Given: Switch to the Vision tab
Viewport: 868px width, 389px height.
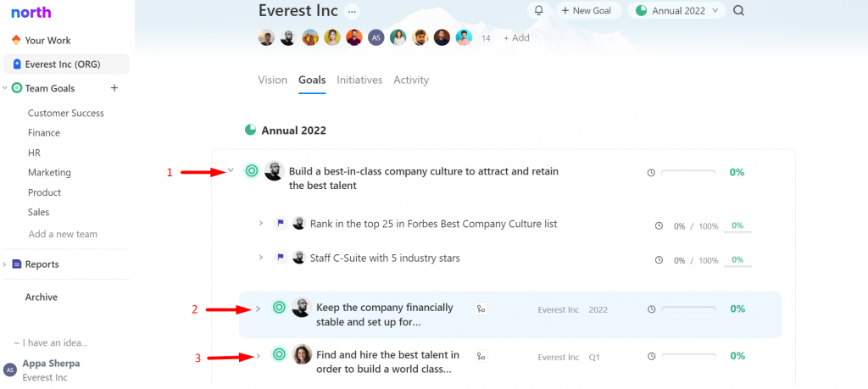Looking at the screenshot, I should tap(272, 80).
